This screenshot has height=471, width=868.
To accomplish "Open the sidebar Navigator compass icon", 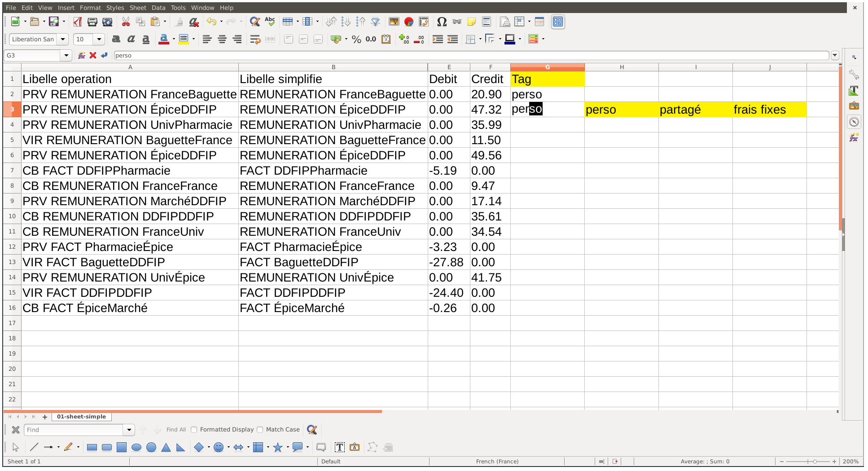I will [854, 122].
